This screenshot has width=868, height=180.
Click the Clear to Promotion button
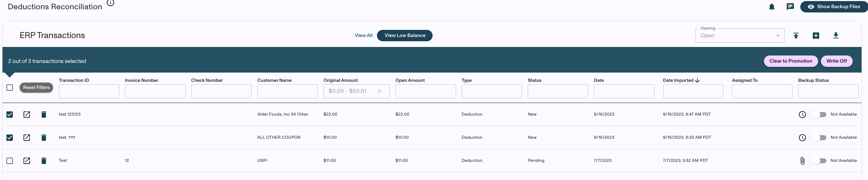pos(791,61)
